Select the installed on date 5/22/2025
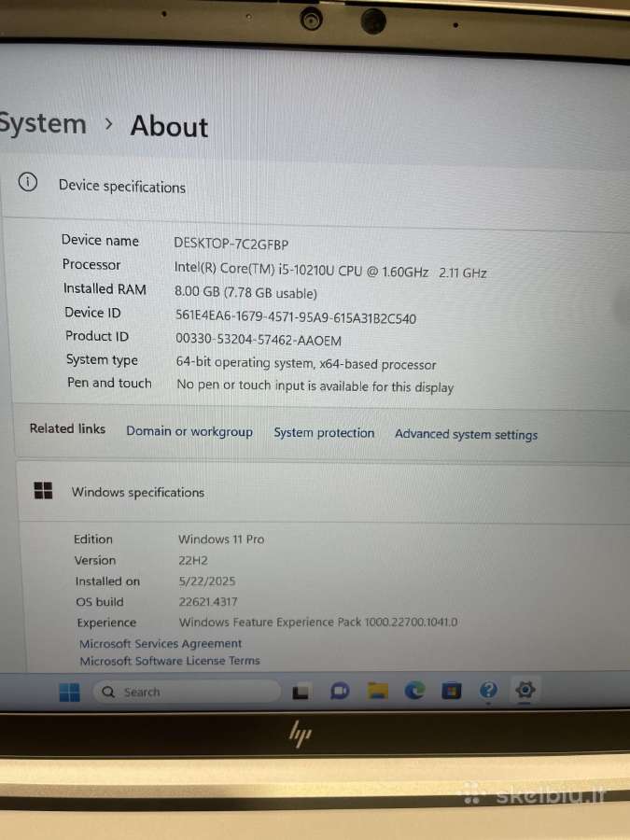Image resolution: width=630 pixels, height=840 pixels. tap(207, 581)
